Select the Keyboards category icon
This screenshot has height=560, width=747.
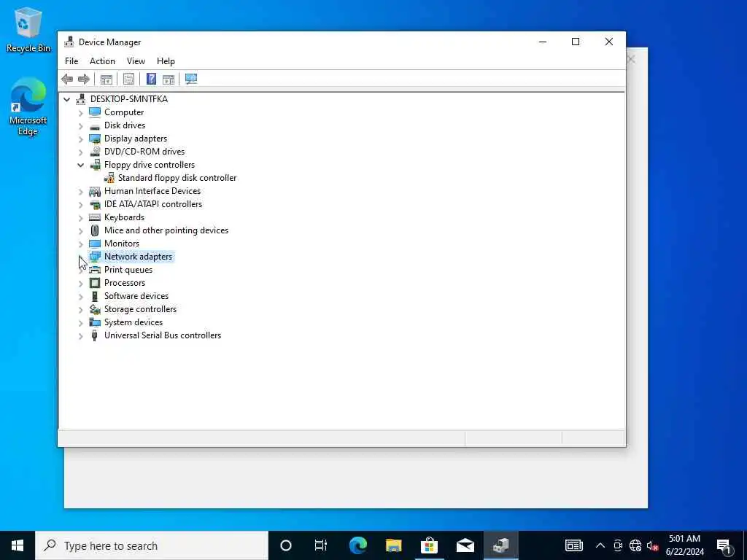pyautogui.click(x=95, y=217)
